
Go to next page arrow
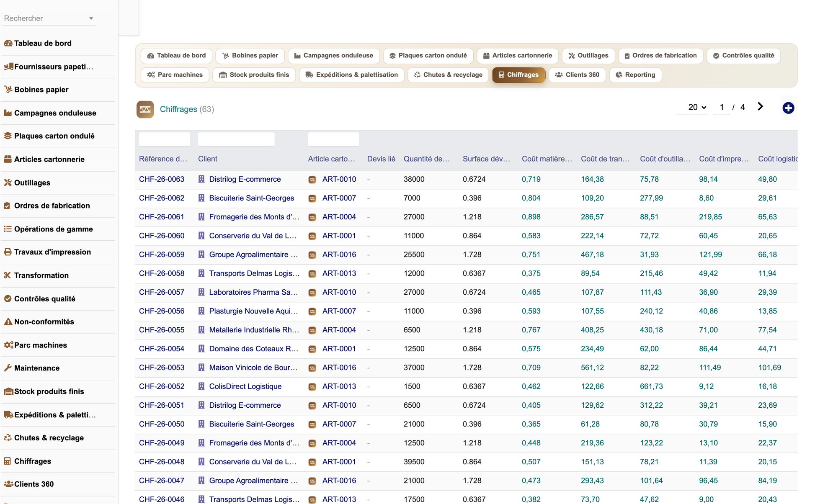(760, 107)
